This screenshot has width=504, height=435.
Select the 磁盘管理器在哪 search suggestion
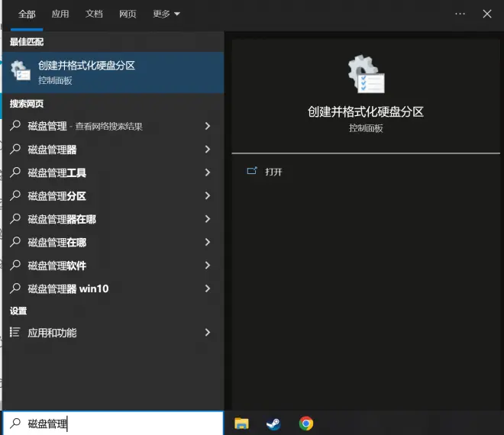(x=113, y=219)
